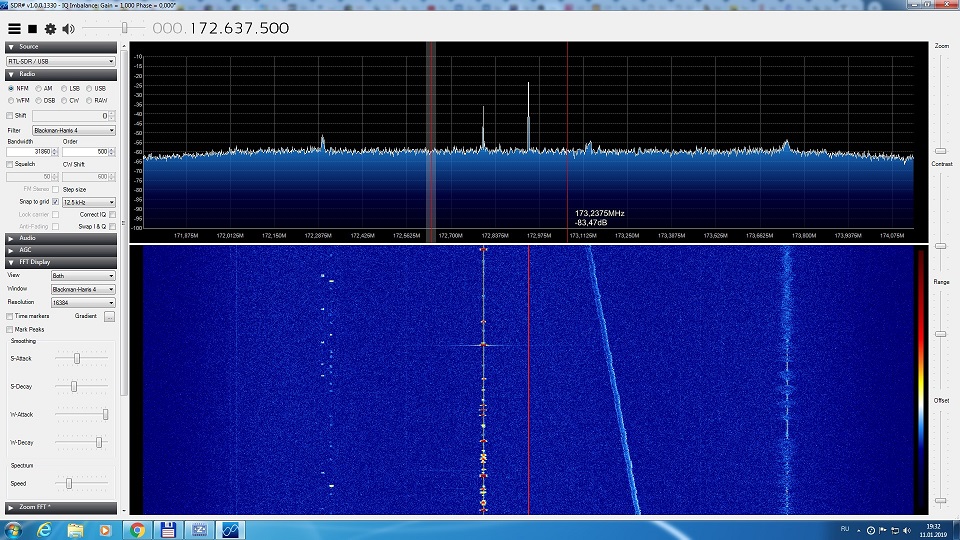The width and height of the screenshot is (960, 540).
Task: Stop the radio with the stop button
Action: tap(32, 29)
